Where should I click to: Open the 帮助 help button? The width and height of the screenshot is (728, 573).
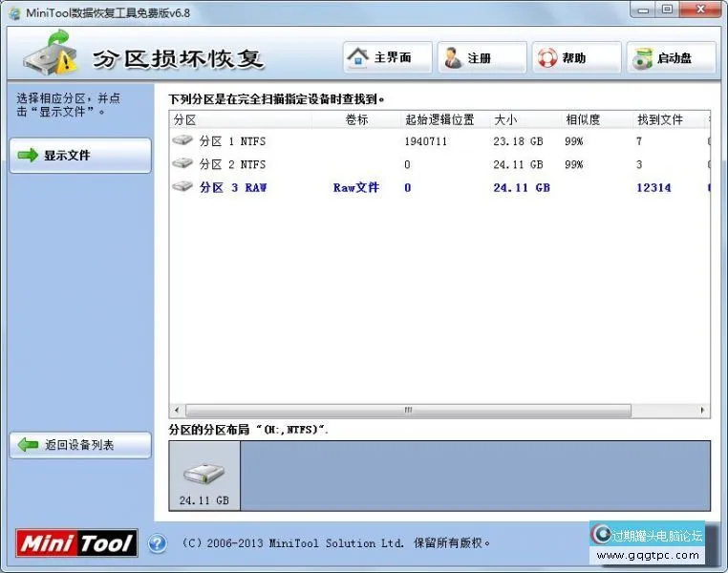577,57
